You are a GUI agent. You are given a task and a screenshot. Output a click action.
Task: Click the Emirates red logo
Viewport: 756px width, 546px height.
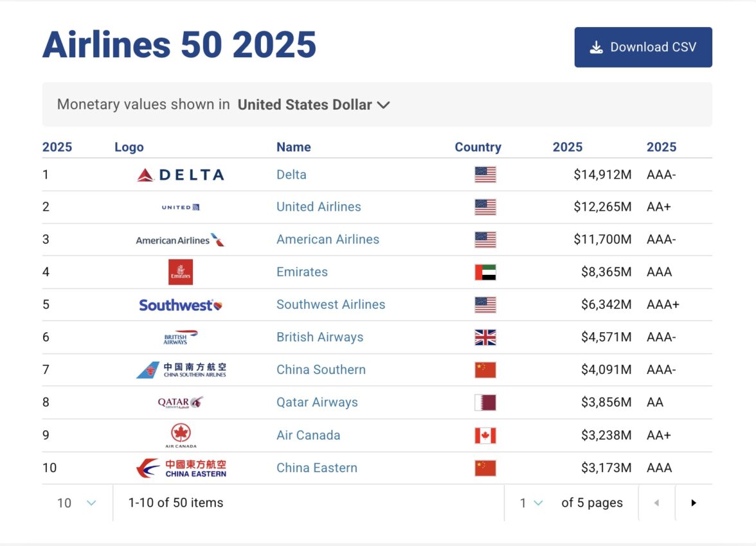(x=181, y=272)
